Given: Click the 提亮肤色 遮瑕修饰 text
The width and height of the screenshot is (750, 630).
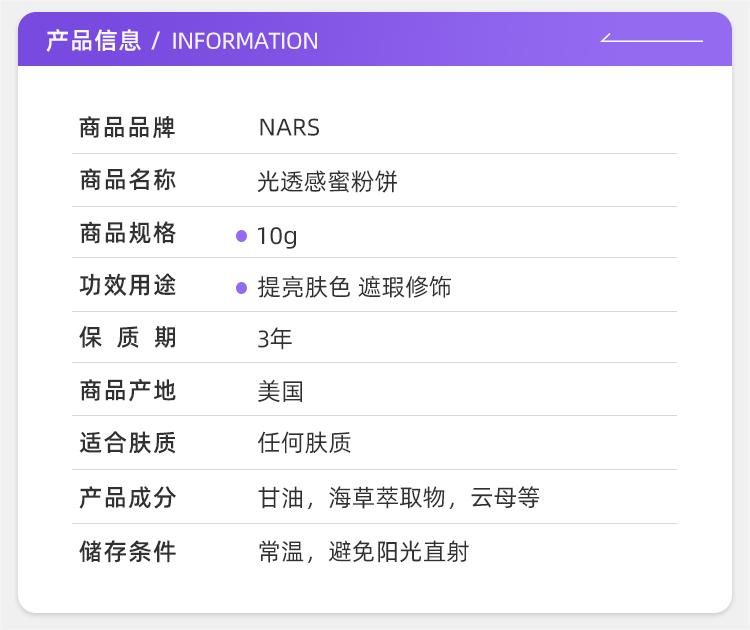Looking at the screenshot, I should click(354, 288).
